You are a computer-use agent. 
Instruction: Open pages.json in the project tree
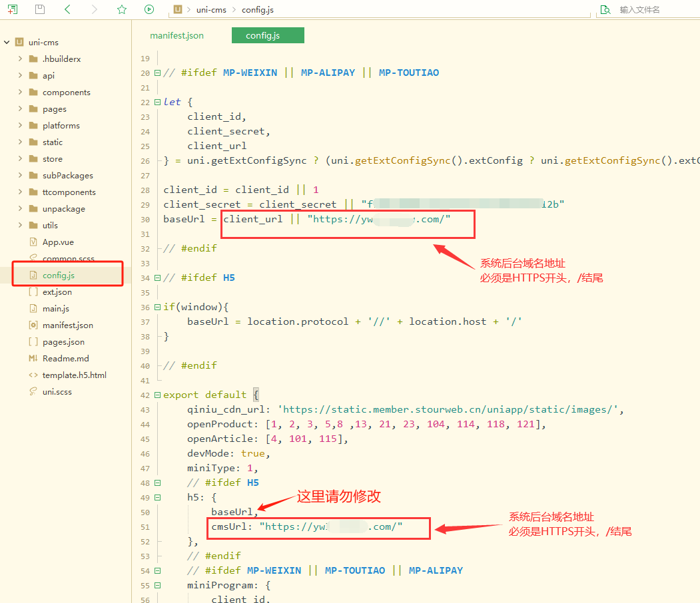tap(63, 342)
